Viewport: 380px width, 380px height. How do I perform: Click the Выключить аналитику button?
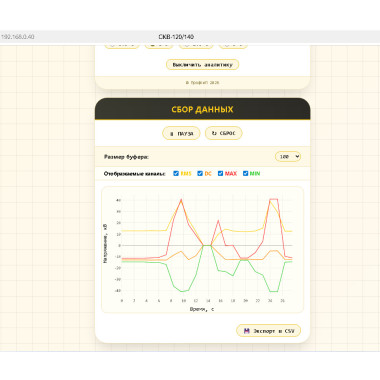[202, 64]
